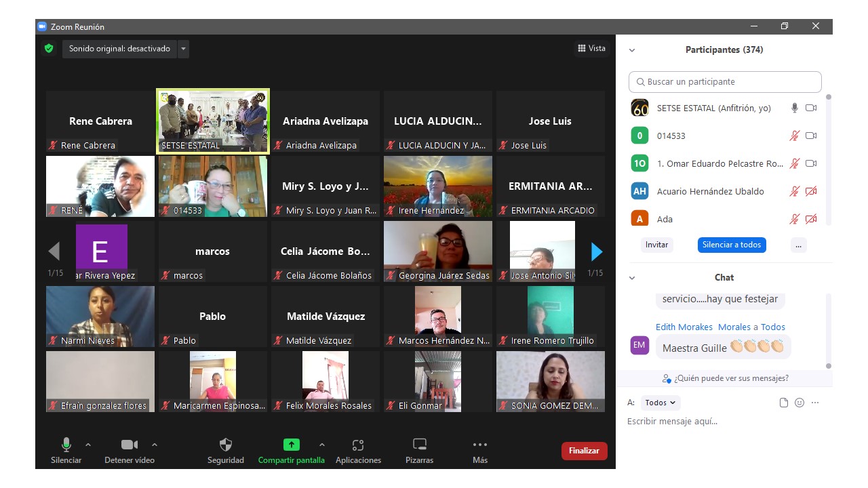Screen dimensions: 868x488
Task: Collapse the Participantes panel chevron
Action: click(632, 50)
